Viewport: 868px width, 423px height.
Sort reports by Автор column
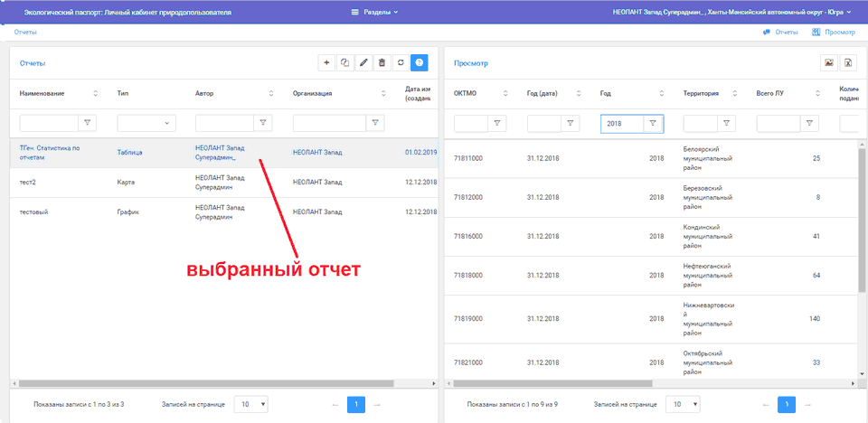(x=271, y=94)
